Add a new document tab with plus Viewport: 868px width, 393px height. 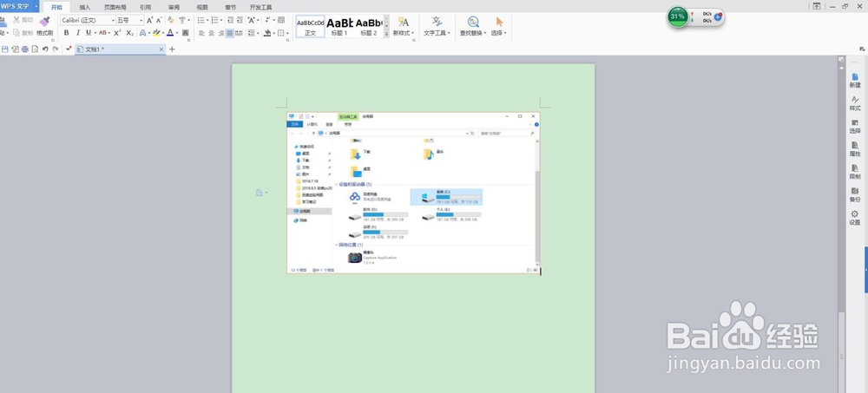(x=172, y=49)
